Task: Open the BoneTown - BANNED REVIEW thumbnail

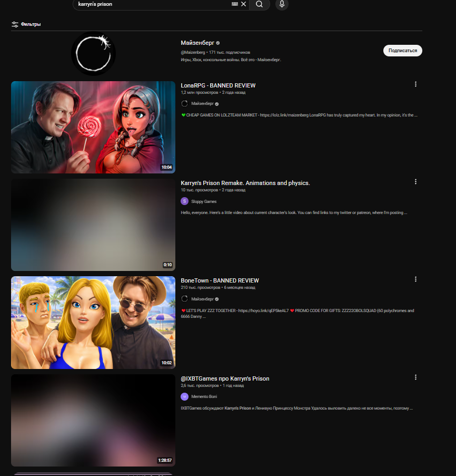Action: pyautogui.click(x=93, y=323)
